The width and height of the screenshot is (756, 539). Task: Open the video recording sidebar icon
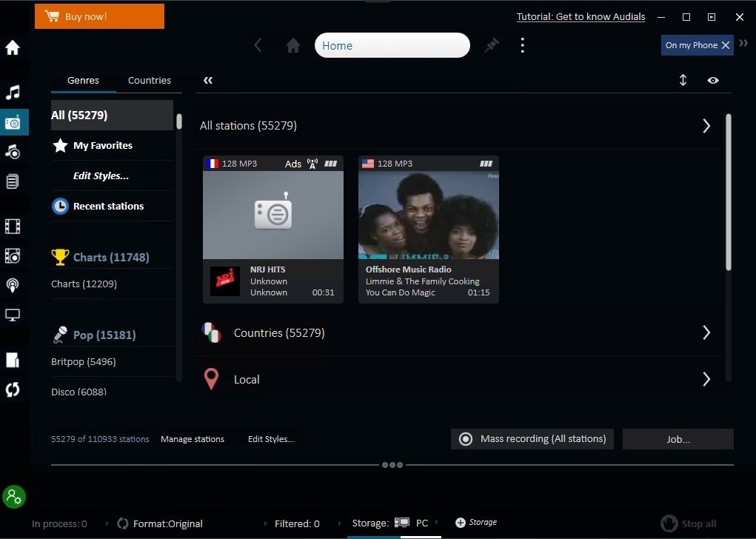click(x=13, y=255)
